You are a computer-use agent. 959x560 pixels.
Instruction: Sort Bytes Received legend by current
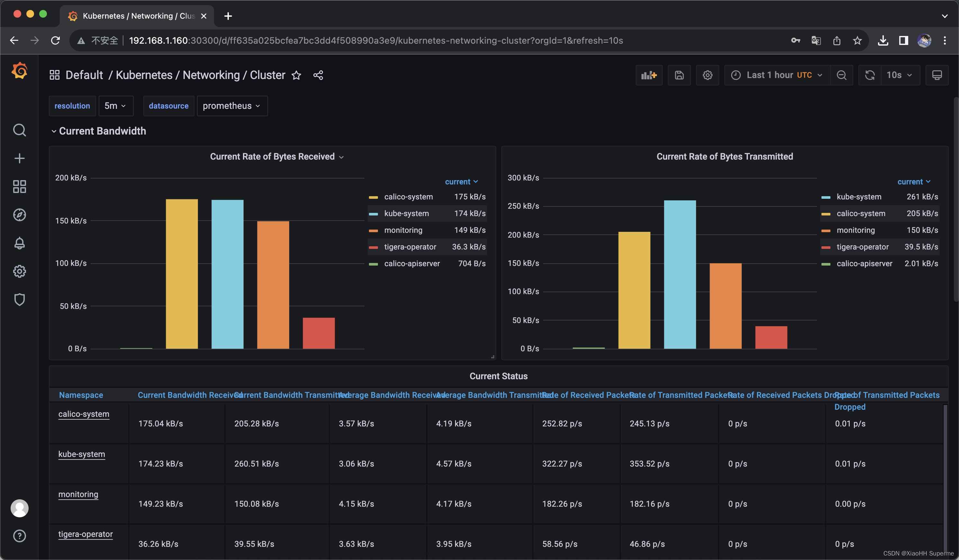462,182
